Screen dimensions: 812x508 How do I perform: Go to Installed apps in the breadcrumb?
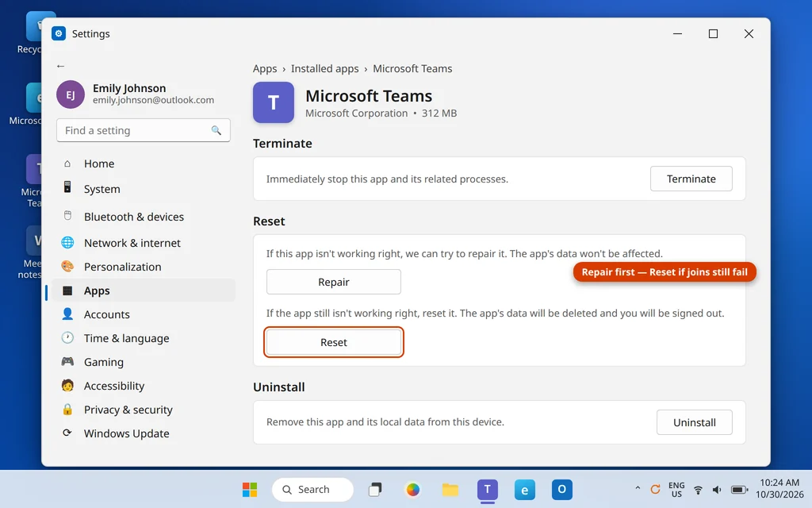click(324, 68)
